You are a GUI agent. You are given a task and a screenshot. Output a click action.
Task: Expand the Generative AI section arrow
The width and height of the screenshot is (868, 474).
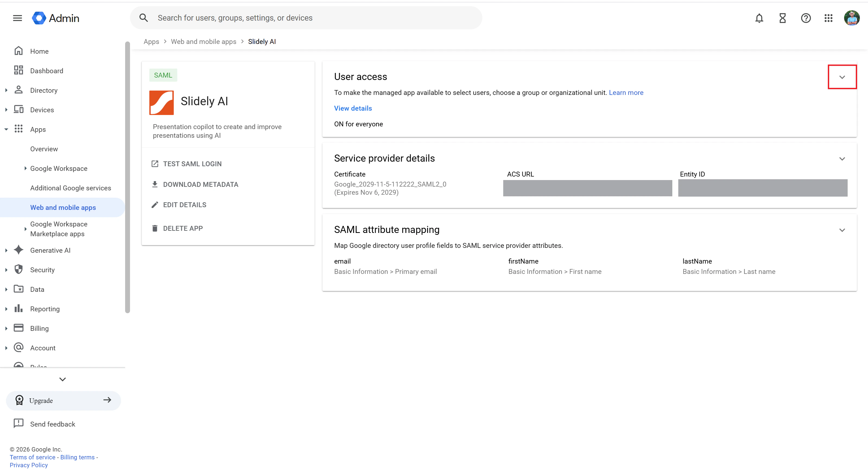[x=6, y=251]
